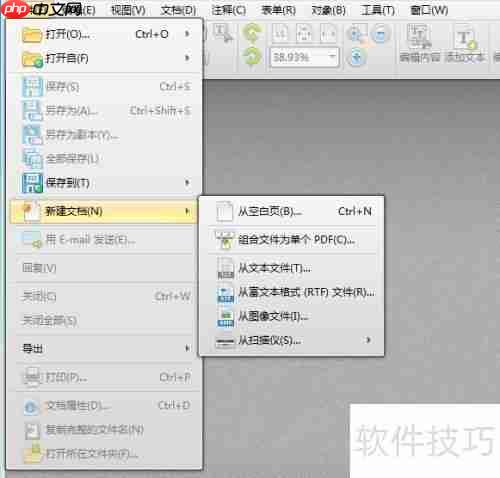Click the Send by E-mail icon
The image size is (500, 478).
coord(32,240)
